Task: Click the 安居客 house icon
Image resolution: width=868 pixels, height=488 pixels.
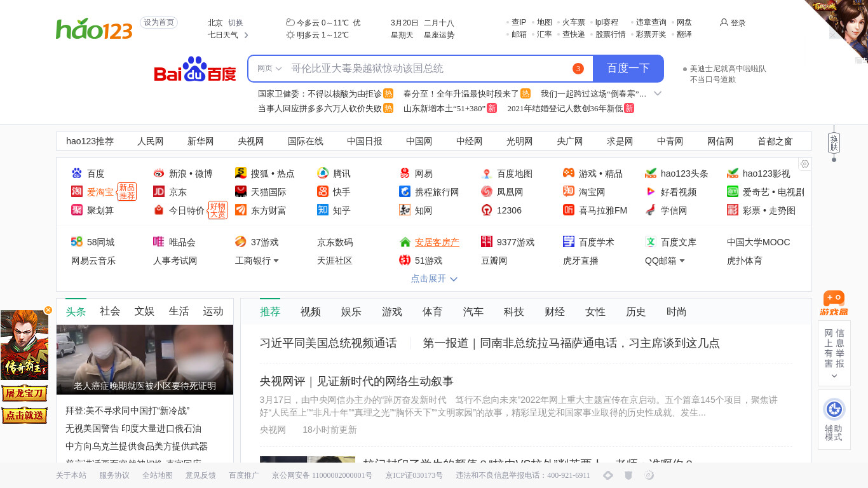Action: pyautogui.click(x=405, y=242)
